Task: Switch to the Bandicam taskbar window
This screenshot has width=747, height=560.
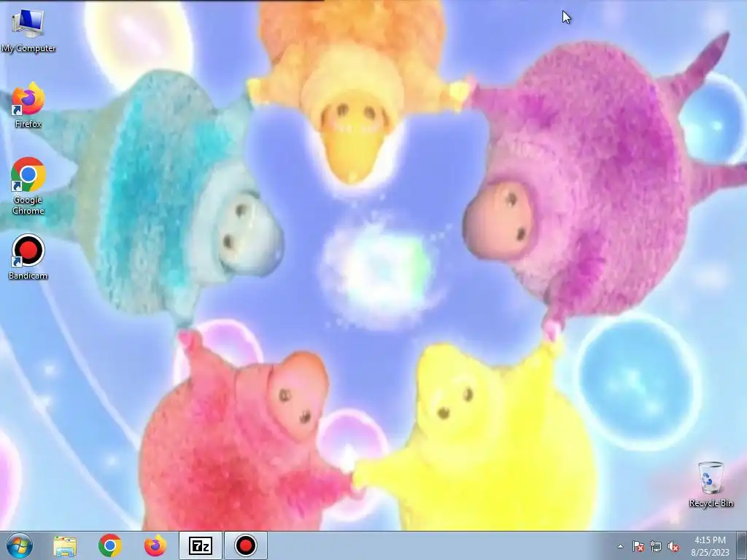Action: [246, 545]
